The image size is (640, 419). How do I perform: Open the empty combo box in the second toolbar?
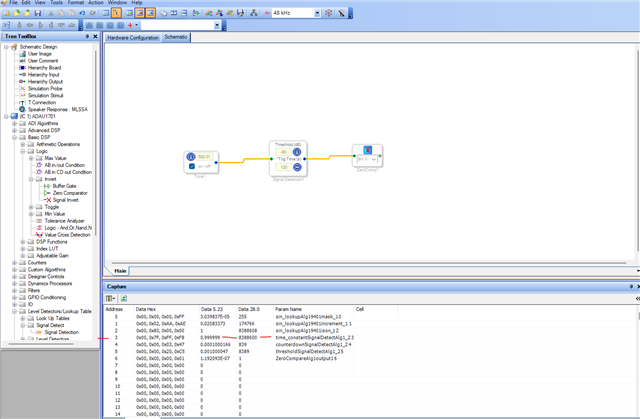pyautogui.click(x=217, y=25)
